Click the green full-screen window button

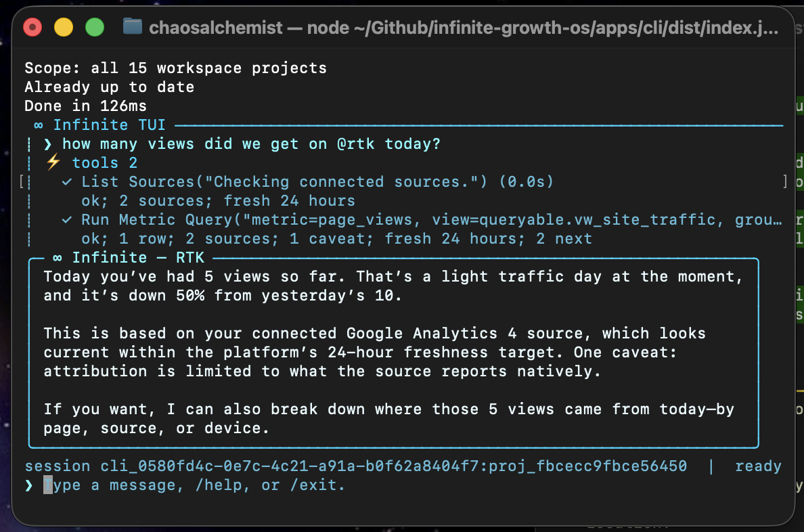pos(94,27)
